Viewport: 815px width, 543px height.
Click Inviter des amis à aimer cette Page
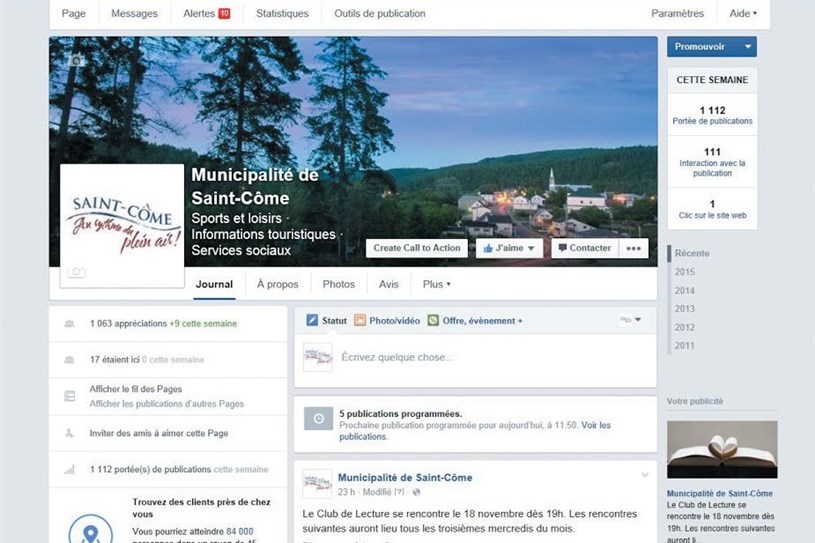[159, 433]
